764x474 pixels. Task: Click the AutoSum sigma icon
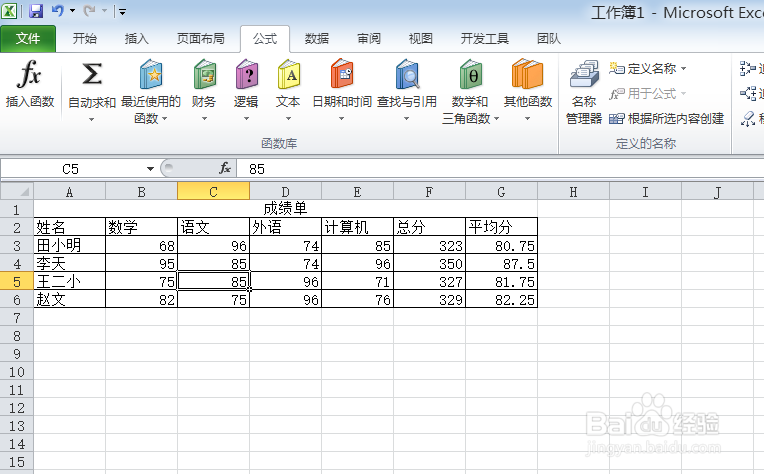pos(92,74)
